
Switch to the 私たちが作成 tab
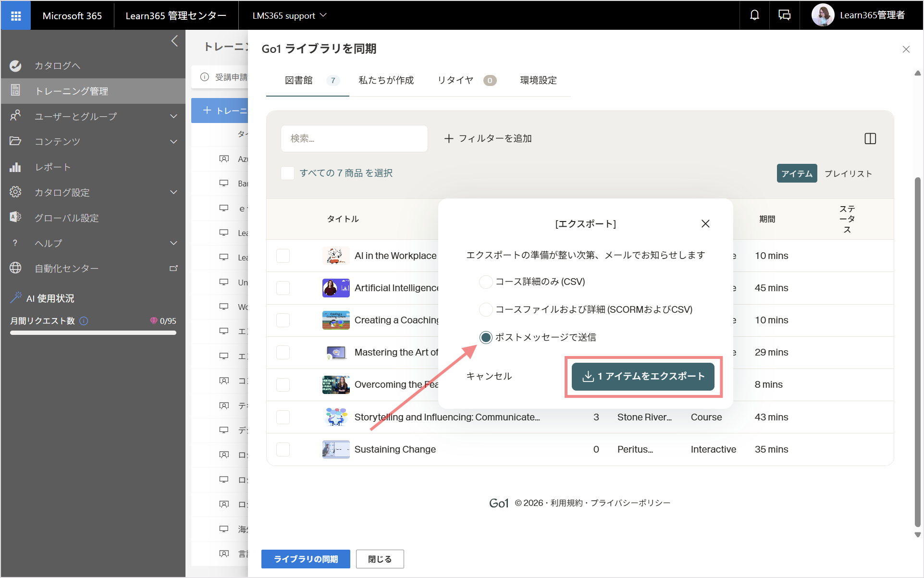click(386, 80)
